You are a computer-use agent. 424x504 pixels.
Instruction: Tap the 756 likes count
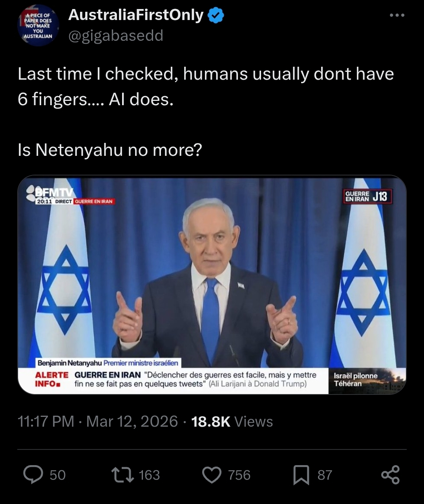(239, 475)
